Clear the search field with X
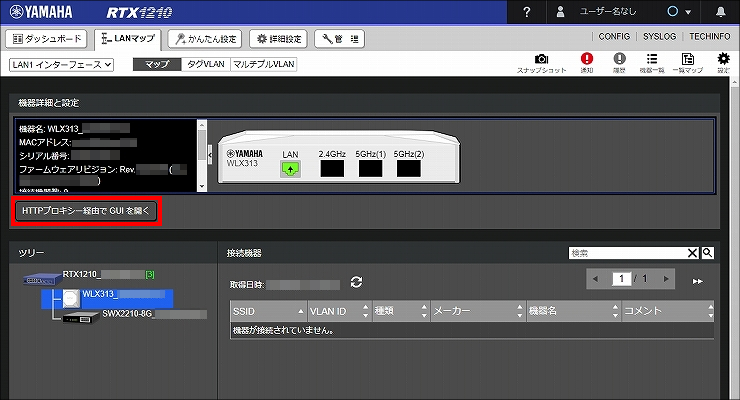Viewport: 740px width, 400px height. (692, 253)
